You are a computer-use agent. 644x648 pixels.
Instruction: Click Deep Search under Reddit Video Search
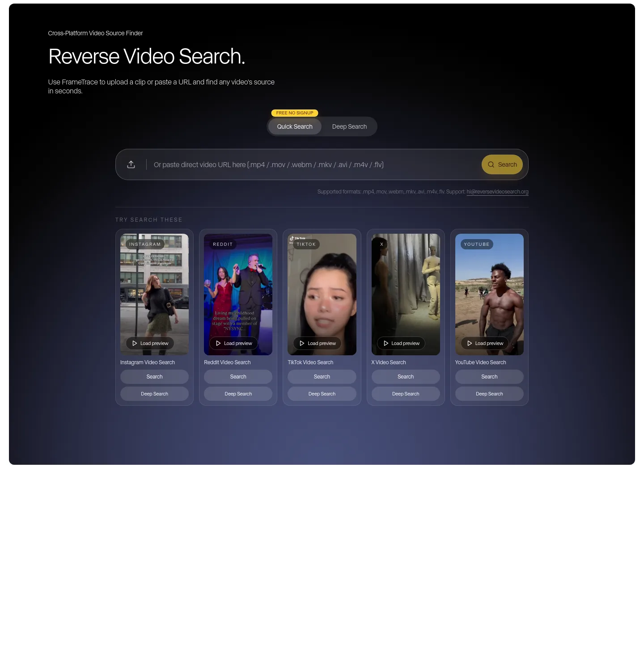pyautogui.click(x=238, y=394)
